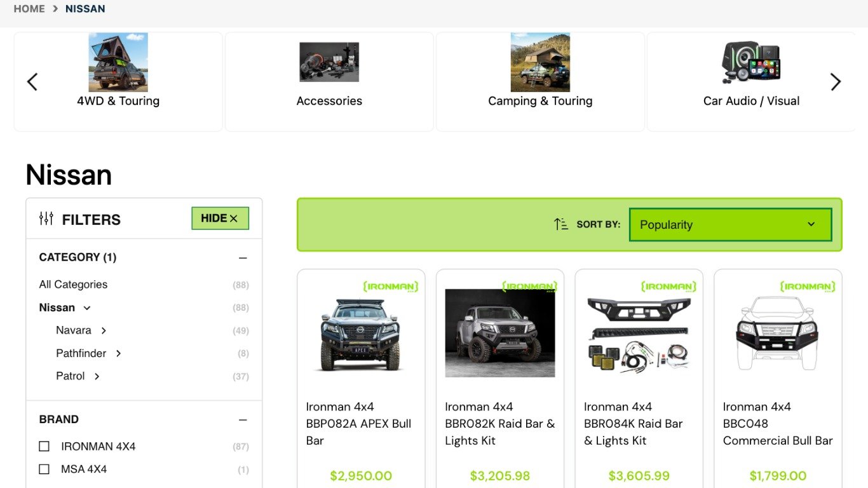Tick the IRONMAN 4X4 brand checkbox
This screenshot has width=868, height=488.
44,447
